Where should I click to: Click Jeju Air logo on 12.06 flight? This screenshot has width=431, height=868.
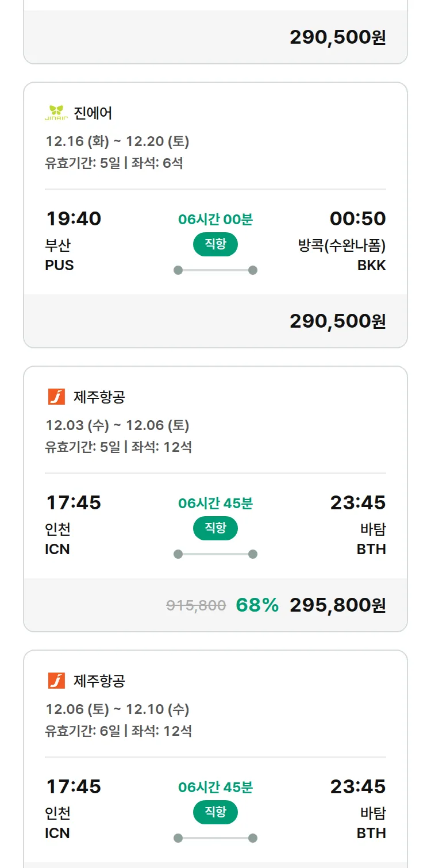[56, 681]
